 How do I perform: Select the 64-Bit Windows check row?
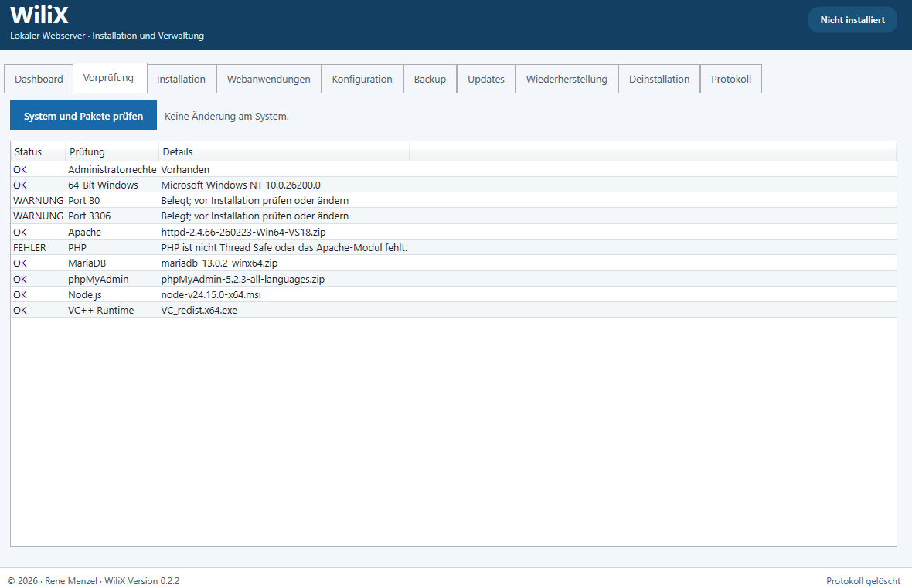pyautogui.click(x=454, y=185)
